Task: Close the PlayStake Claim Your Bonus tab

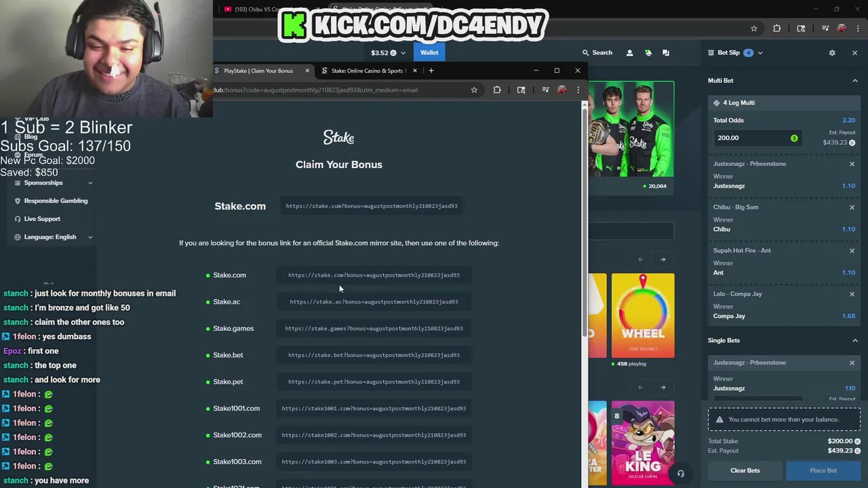Action: coord(307,71)
